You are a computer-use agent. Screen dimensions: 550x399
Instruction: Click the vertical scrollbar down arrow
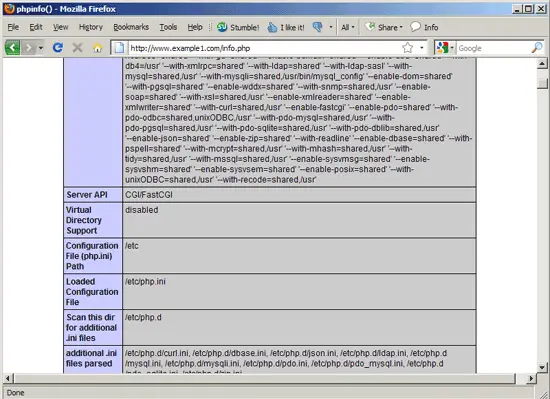pyautogui.click(x=542, y=367)
